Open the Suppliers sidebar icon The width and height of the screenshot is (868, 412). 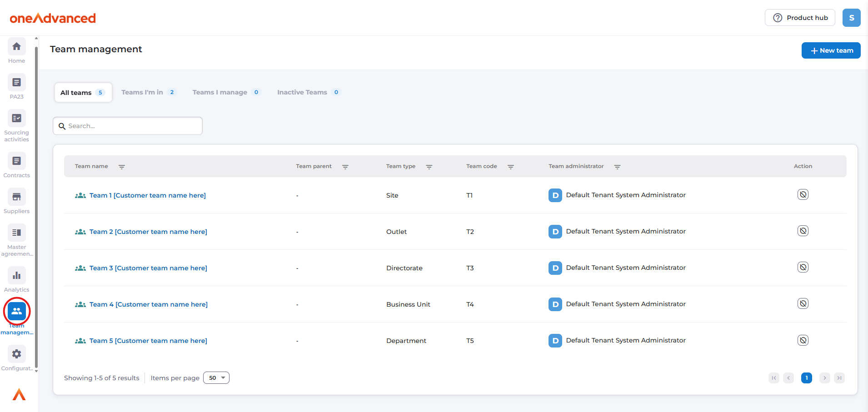click(17, 197)
